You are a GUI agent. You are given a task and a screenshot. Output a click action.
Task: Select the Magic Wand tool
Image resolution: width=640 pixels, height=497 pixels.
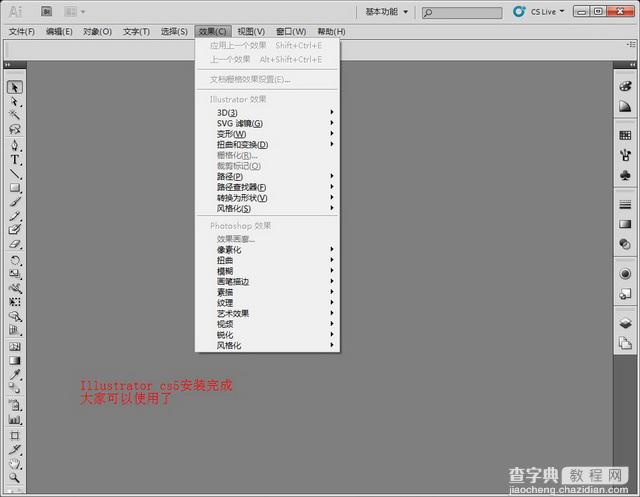[15, 115]
